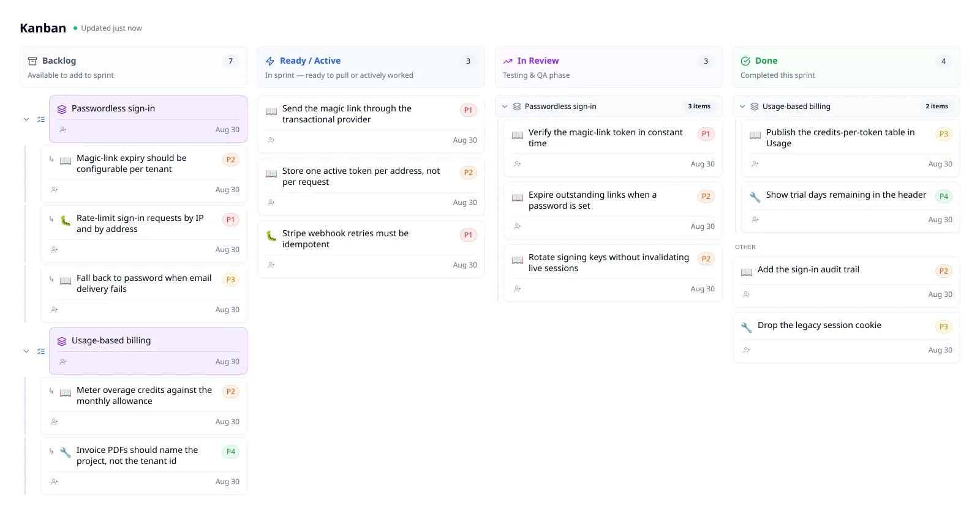This screenshot has width=980, height=508.
Task: Click P2 badge on Rotate signing keys card
Action: click(706, 259)
